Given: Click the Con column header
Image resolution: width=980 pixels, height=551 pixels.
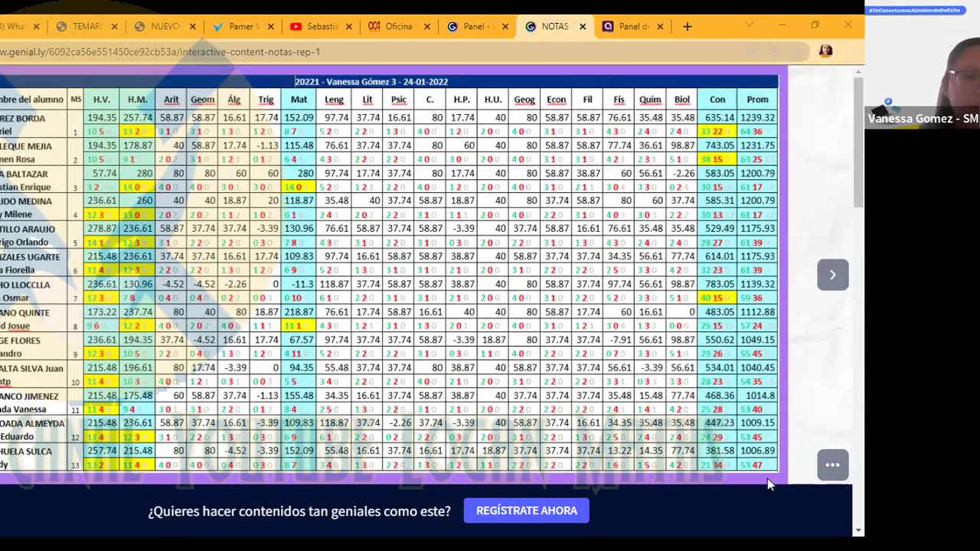Looking at the screenshot, I should tap(717, 99).
